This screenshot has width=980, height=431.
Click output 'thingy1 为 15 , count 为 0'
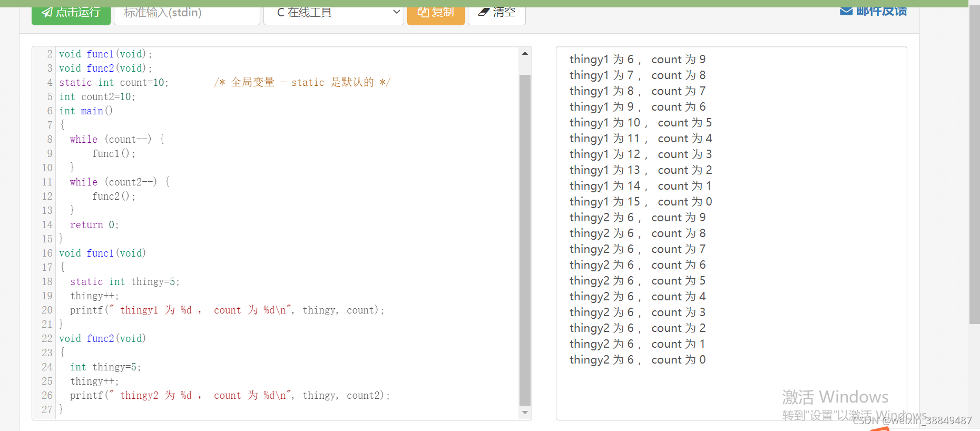641,201
